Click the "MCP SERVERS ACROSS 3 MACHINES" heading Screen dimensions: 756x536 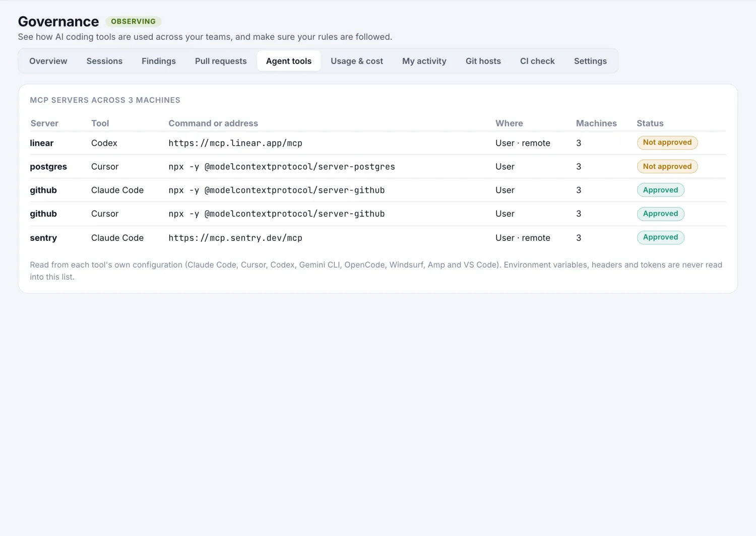click(x=105, y=100)
